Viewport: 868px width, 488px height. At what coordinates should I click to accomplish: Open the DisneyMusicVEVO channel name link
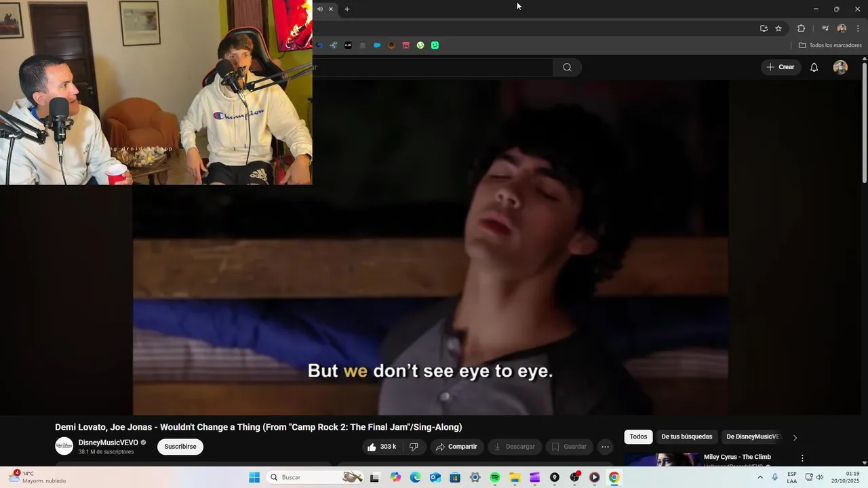coord(108,443)
